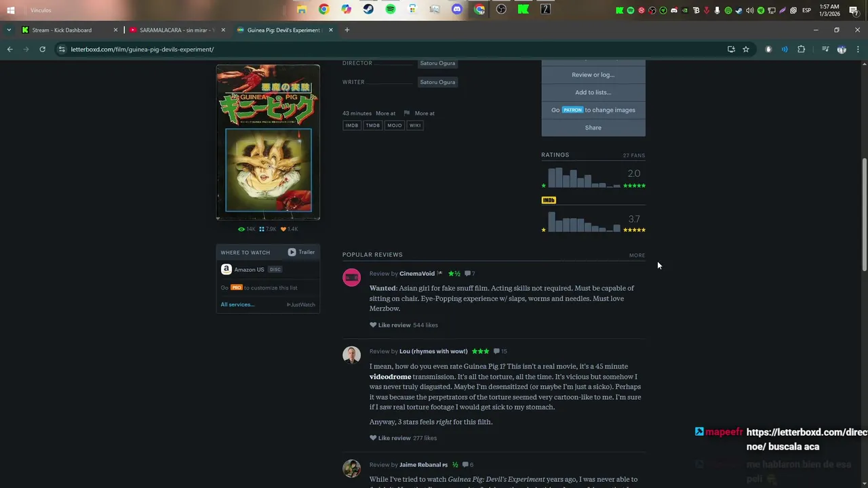
Task: Click the 27 FANS link
Action: click(634, 155)
